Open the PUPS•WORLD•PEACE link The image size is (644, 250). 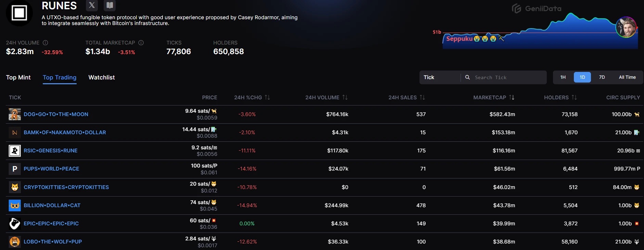pos(51,169)
